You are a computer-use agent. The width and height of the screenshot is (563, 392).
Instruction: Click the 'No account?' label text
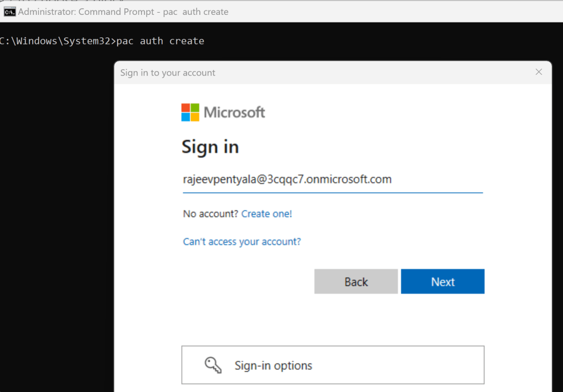211,214
